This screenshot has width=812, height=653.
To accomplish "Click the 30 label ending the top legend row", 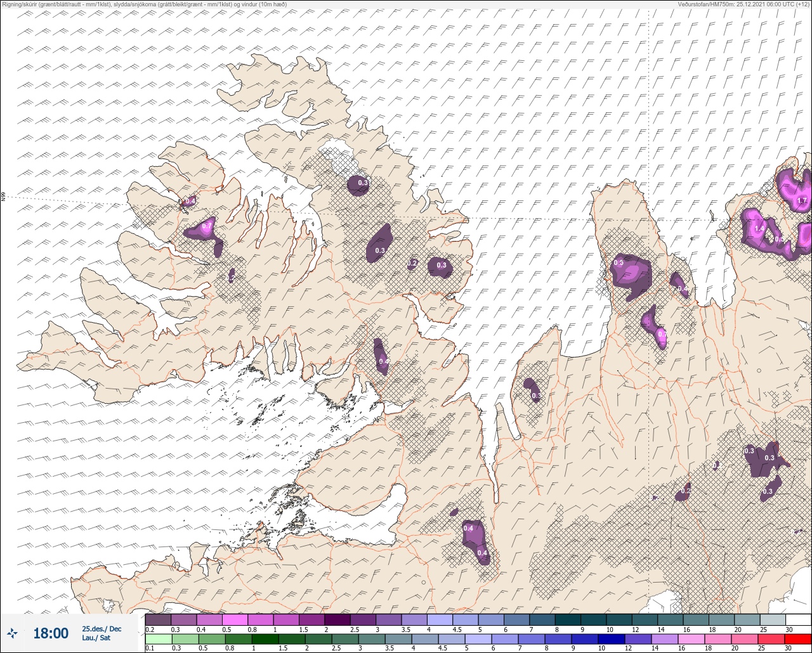I will tap(789, 630).
